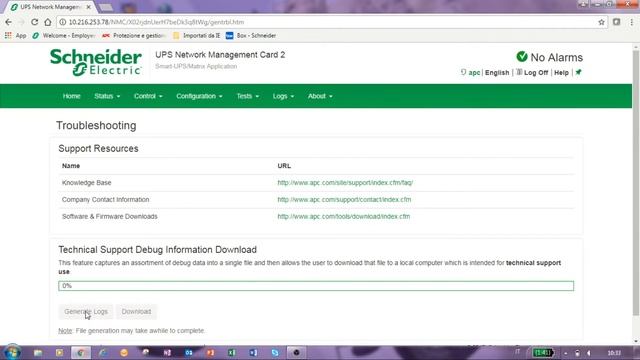Click the taskbar clock
Image resolution: width=640 pixels, height=360 pixels.
tap(614, 353)
